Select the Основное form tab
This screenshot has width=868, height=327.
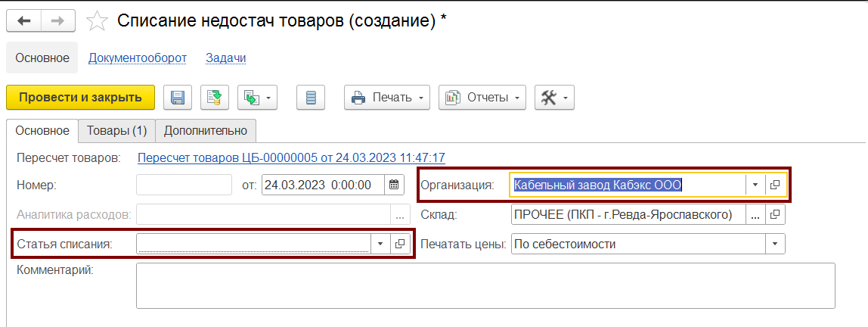pos(42,131)
